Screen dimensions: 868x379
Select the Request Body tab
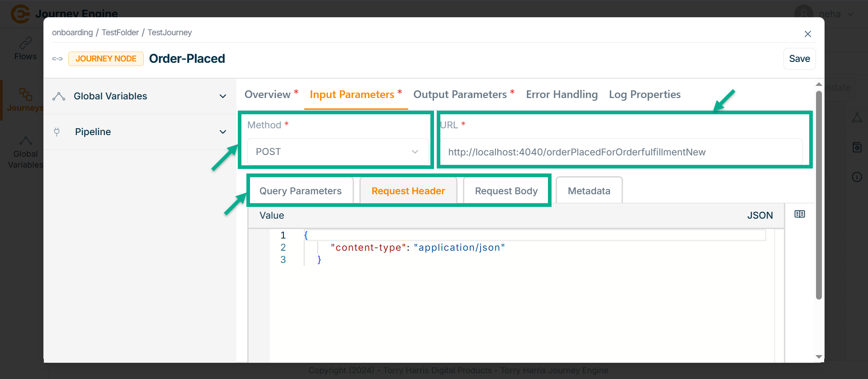(506, 191)
